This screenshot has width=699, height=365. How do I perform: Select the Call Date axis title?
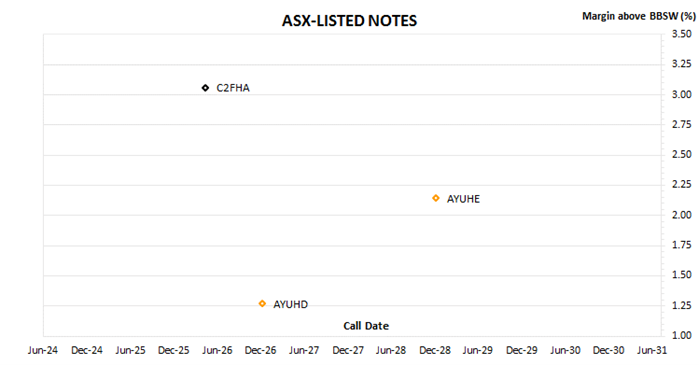point(366,326)
